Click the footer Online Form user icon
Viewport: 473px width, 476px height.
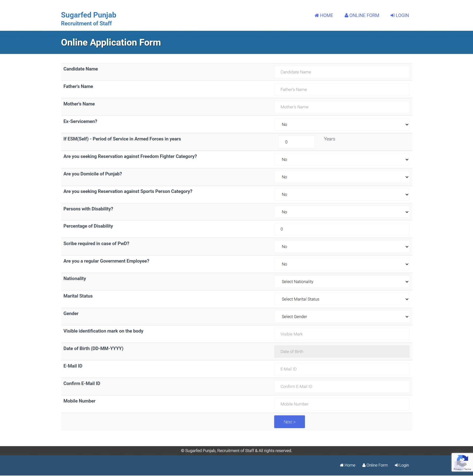coord(364,465)
